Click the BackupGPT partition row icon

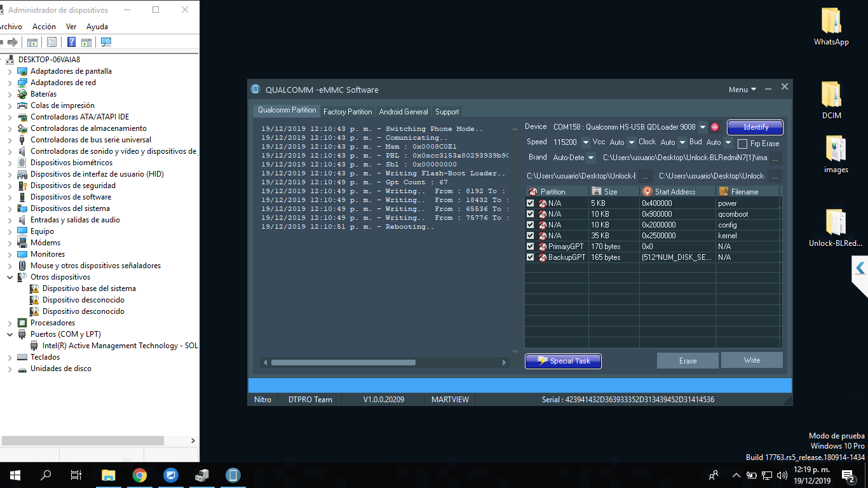(x=543, y=257)
